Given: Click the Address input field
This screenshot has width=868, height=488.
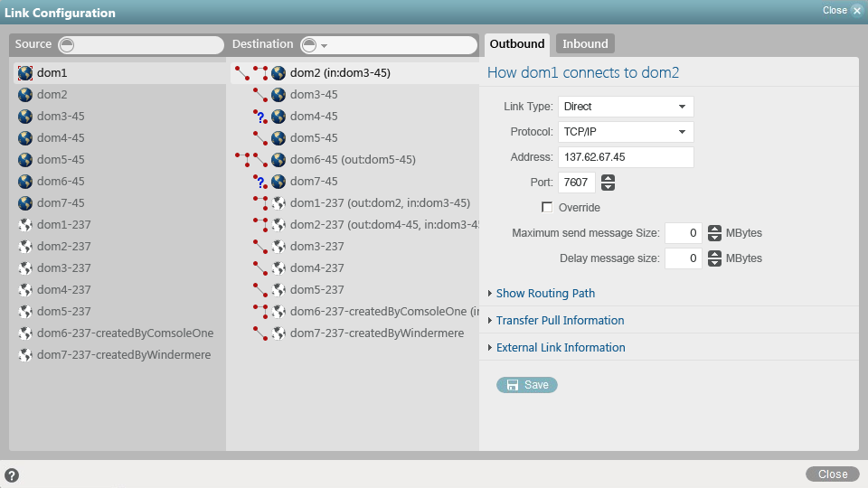Looking at the screenshot, I should (626, 157).
